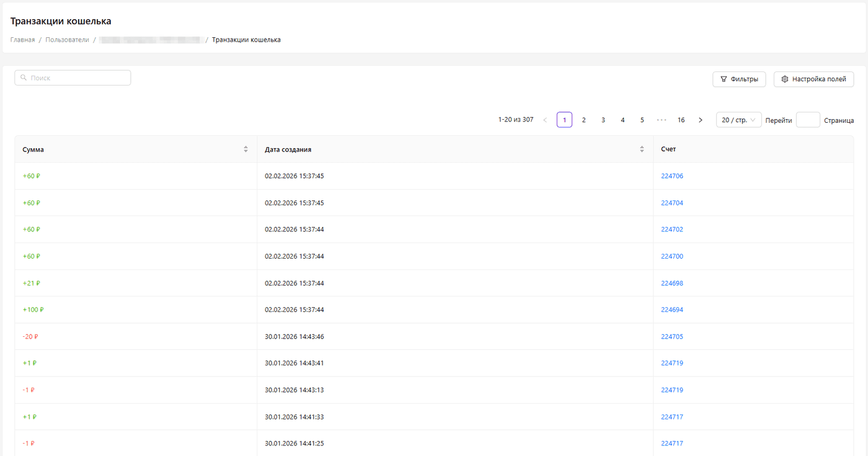Go to page 2
The width and height of the screenshot is (868, 456).
pos(583,120)
